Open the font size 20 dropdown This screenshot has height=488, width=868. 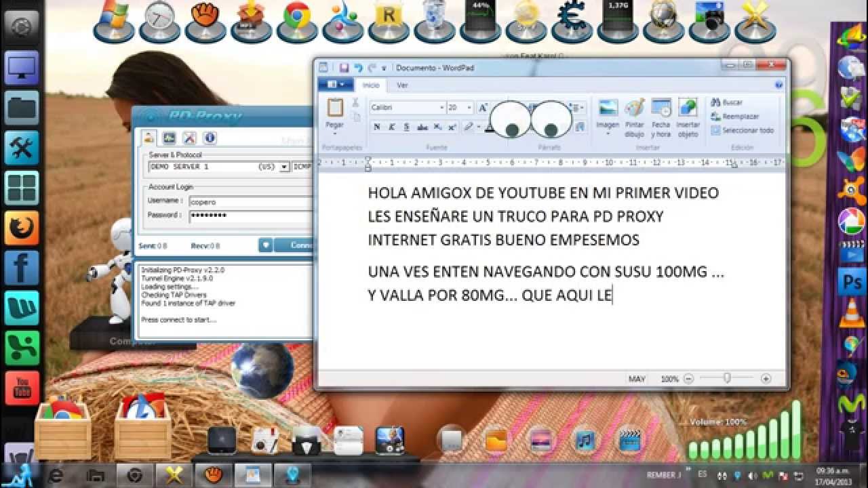471,107
